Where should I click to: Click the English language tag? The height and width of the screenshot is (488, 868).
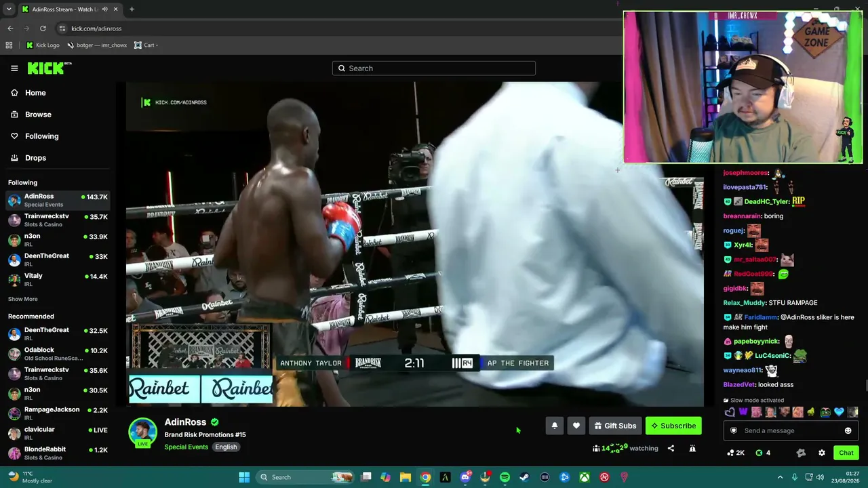226,447
